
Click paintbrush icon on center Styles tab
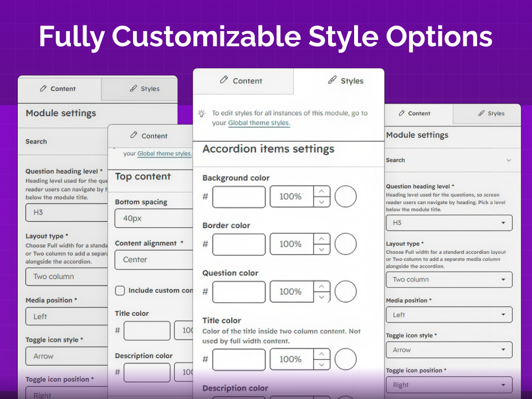point(332,80)
